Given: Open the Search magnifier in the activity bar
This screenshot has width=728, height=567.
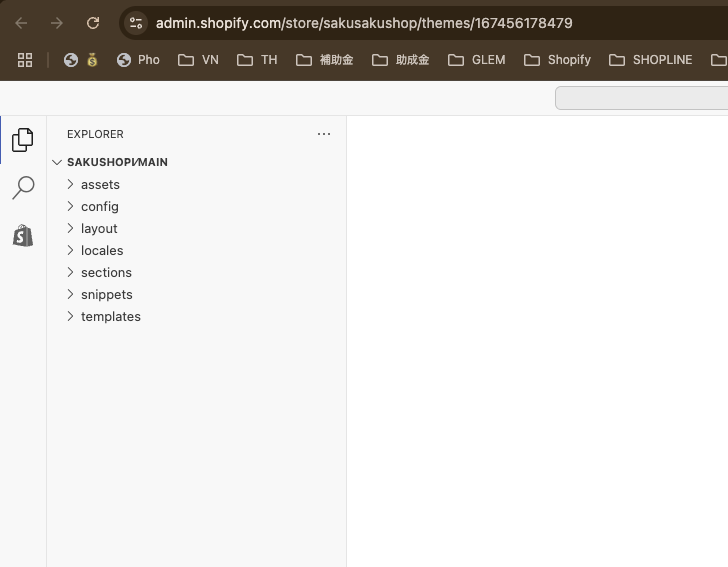Looking at the screenshot, I should [23, 188].
